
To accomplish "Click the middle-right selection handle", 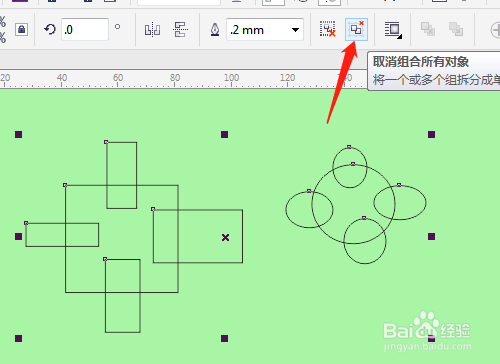I will (432, 237).
